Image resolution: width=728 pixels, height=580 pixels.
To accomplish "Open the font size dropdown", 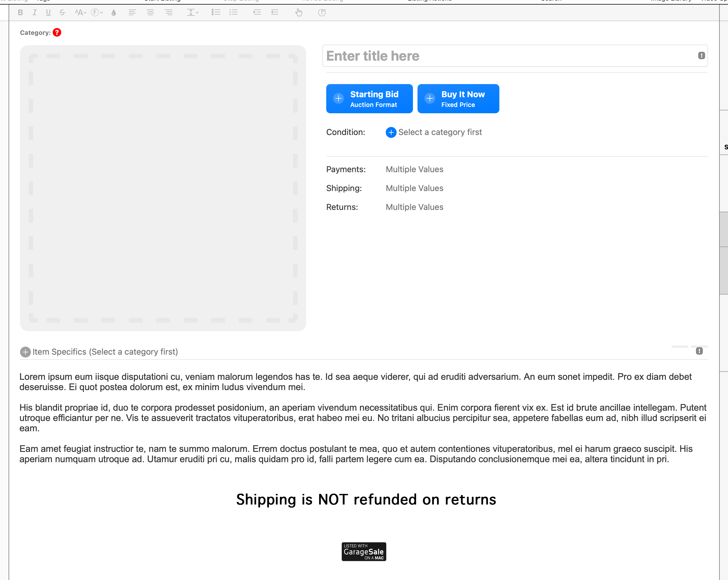I will tap(80, 13).
